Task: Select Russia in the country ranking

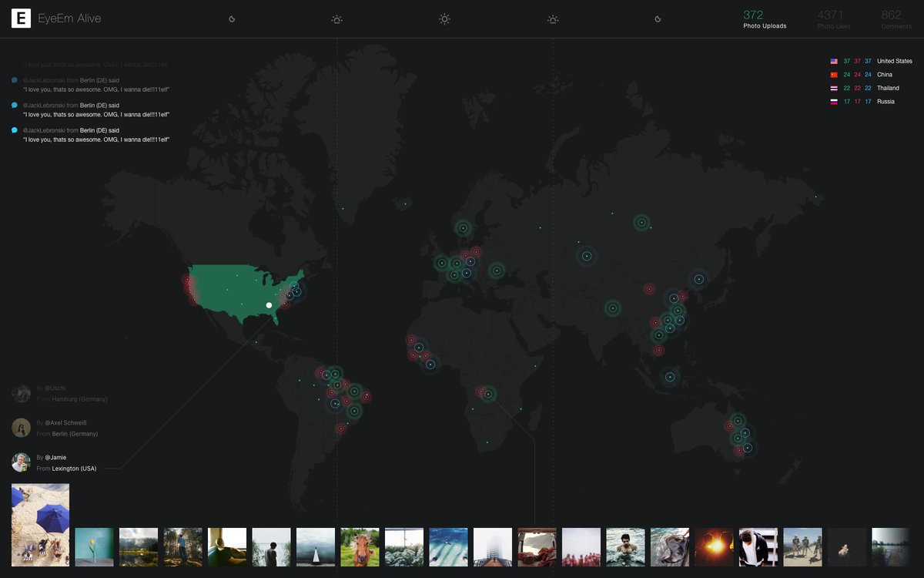Action: (885, 102)
